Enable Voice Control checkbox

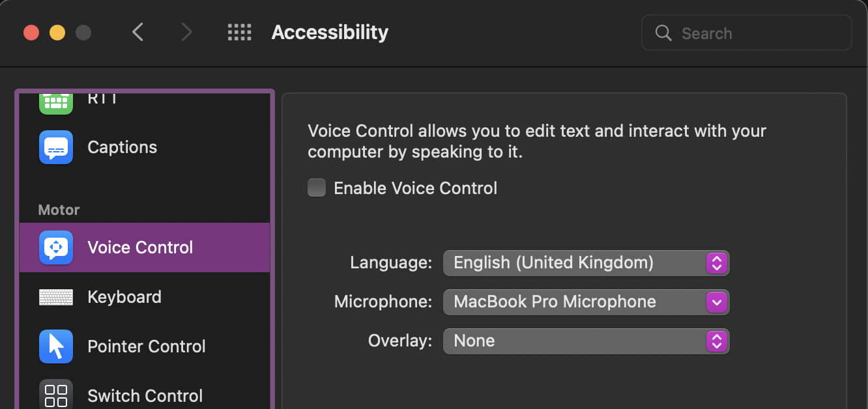317,188
